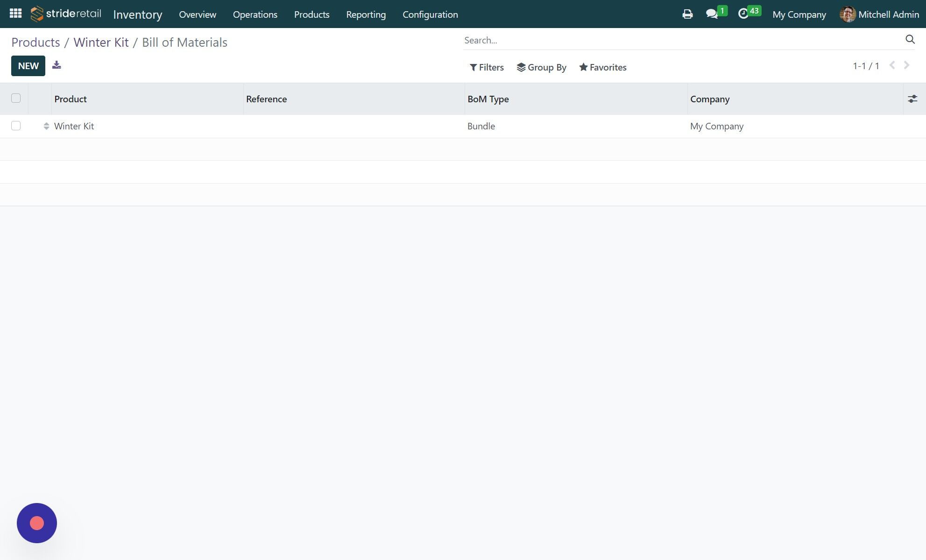Click the messages badge showing 1
The image size is (926, 560).
(x=722, y=11)
